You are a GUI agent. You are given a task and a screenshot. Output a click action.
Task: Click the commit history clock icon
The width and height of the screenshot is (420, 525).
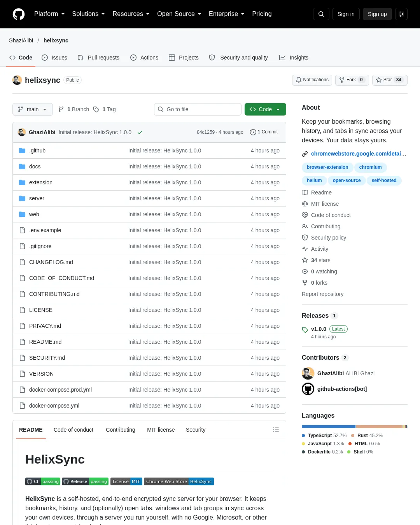[x=253, y=132]
